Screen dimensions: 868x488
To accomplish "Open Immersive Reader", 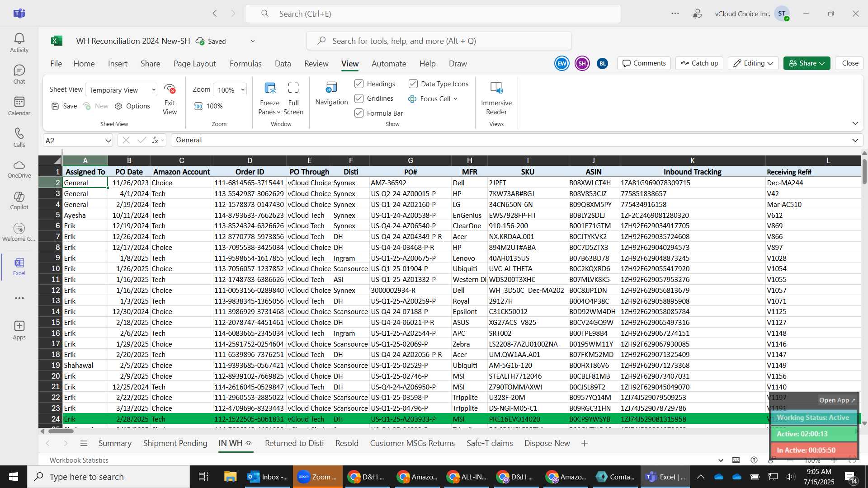I will click(x=496, y=98).
